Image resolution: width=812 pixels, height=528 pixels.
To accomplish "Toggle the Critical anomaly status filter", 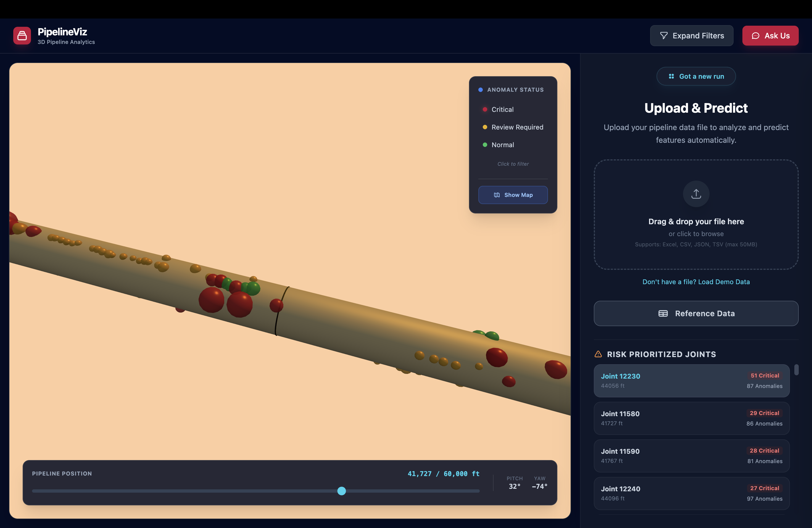I will tap(502, 109).
